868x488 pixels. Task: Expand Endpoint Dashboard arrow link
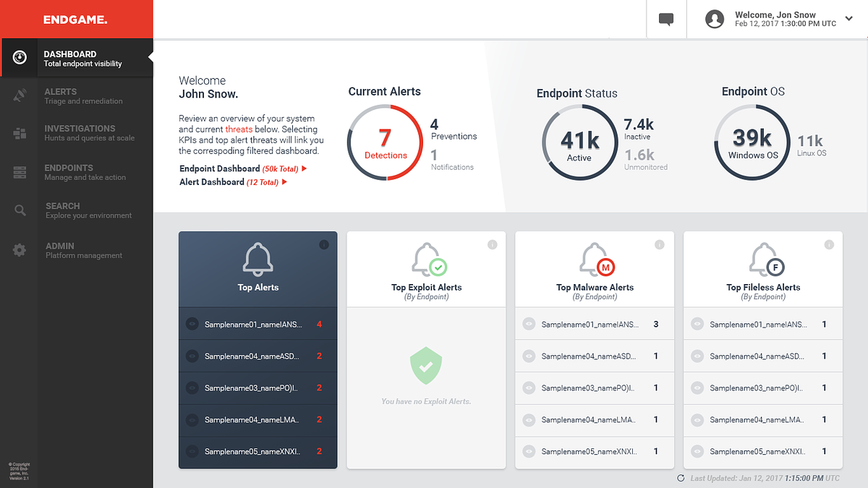(305, 168)
